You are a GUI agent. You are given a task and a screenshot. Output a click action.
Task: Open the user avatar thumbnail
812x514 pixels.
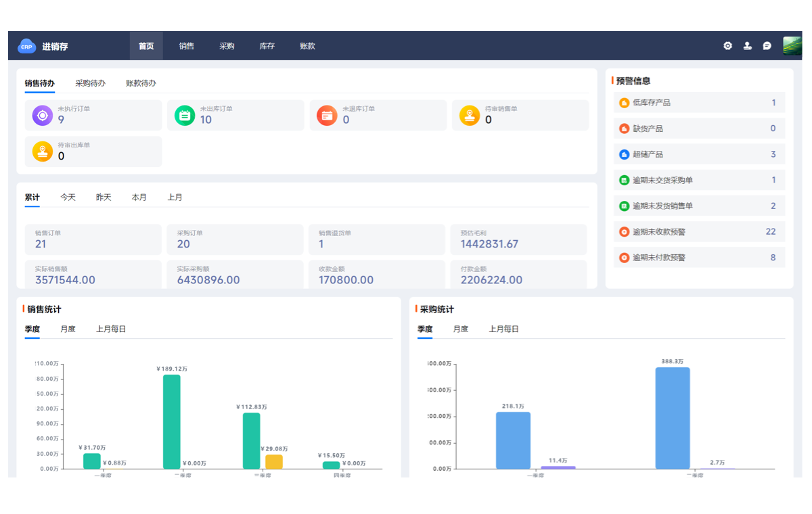[x=792, y=46]
